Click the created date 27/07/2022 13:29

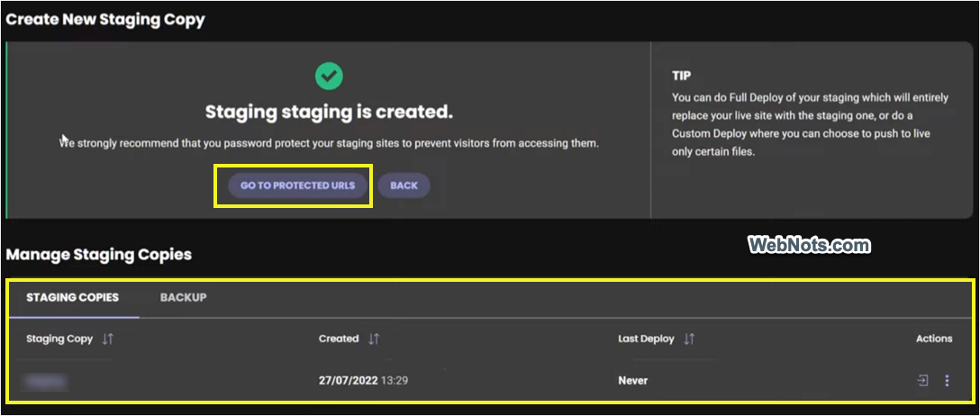(x=363, y=381)
